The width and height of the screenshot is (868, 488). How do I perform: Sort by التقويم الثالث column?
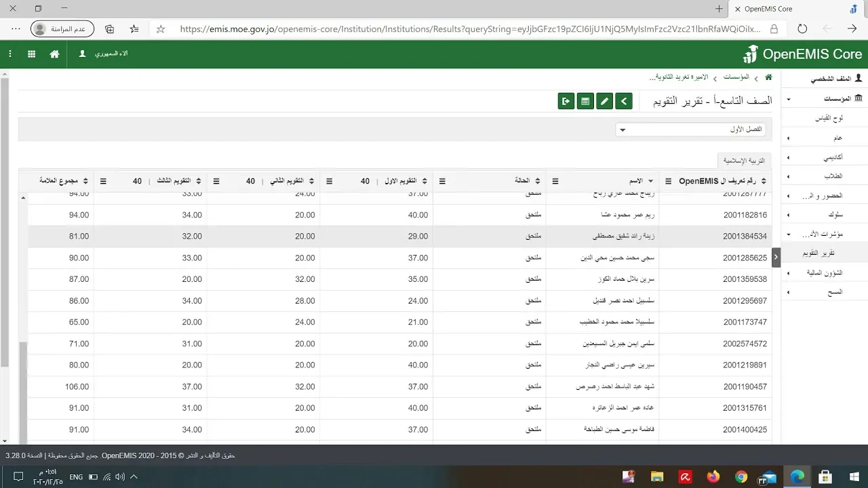click(198, 181)
